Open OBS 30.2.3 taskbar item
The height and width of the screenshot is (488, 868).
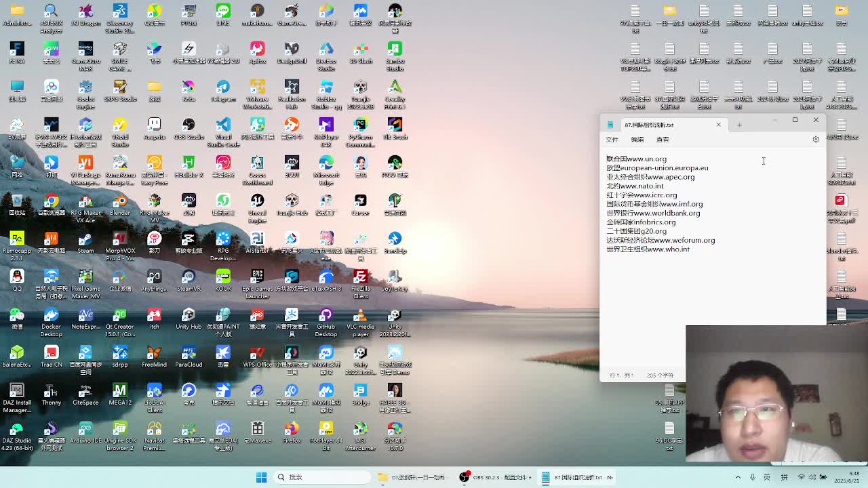point(496,477)
